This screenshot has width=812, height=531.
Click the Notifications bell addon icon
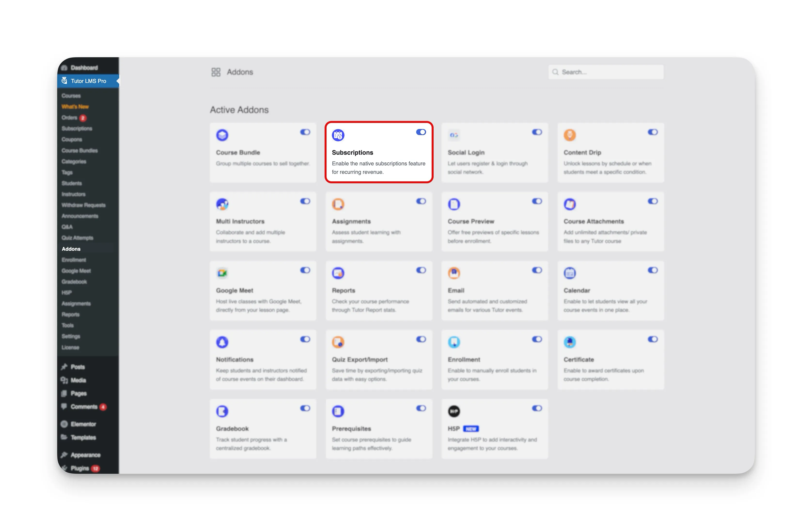(x=222, y=342)
